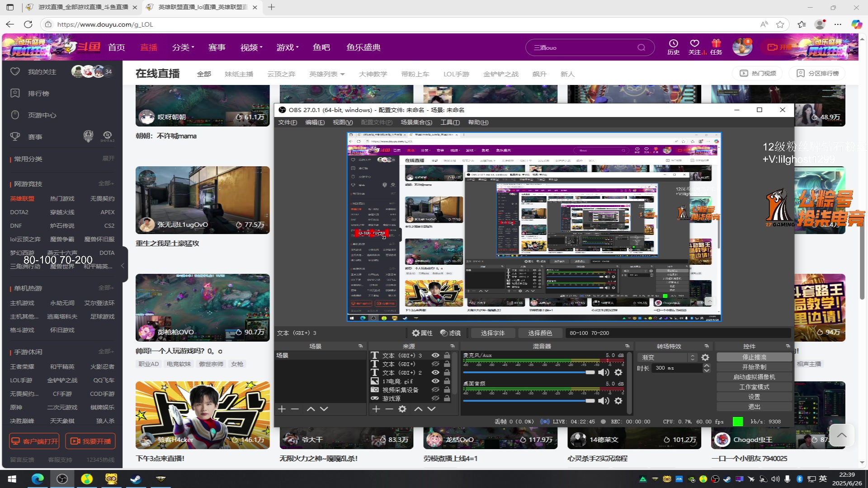Toggle lock on 17电竞.gif source
This screenshot has width=868, height=488.
pyautogui.click(x=447, y=381)
